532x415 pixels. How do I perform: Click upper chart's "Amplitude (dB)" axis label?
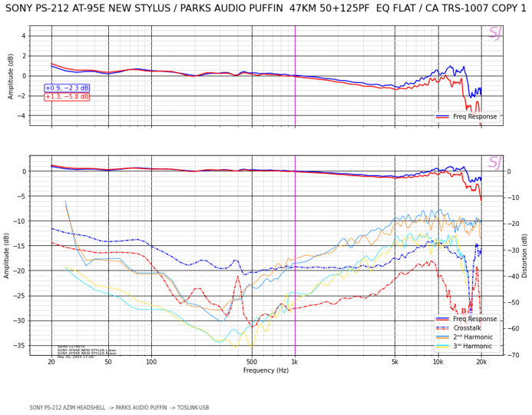click(x=11, y=76)
